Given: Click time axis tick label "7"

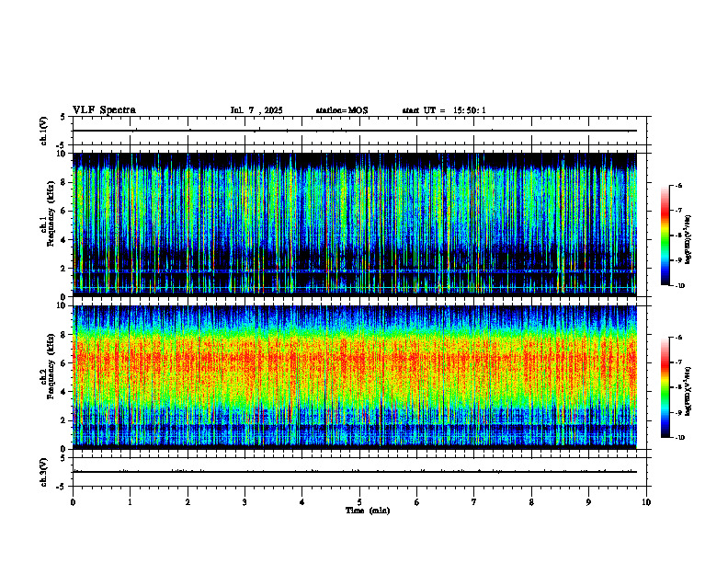Looking at the screenshot, I should [x=474, y=502].
